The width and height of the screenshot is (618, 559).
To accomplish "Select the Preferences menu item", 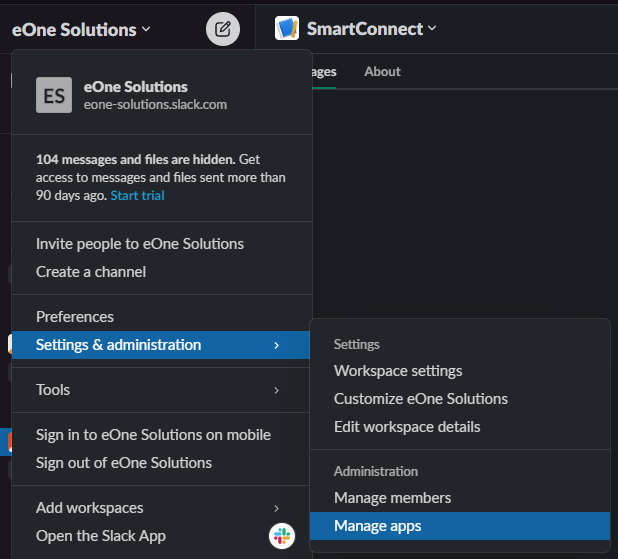I will [161, 317].
